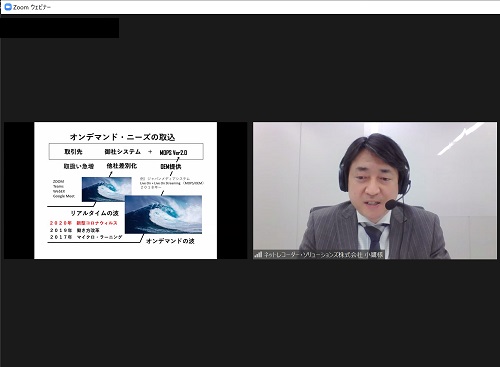Click the plus sign before MDPS Ver2.0

pyautogui.click(x=150, y=152)
